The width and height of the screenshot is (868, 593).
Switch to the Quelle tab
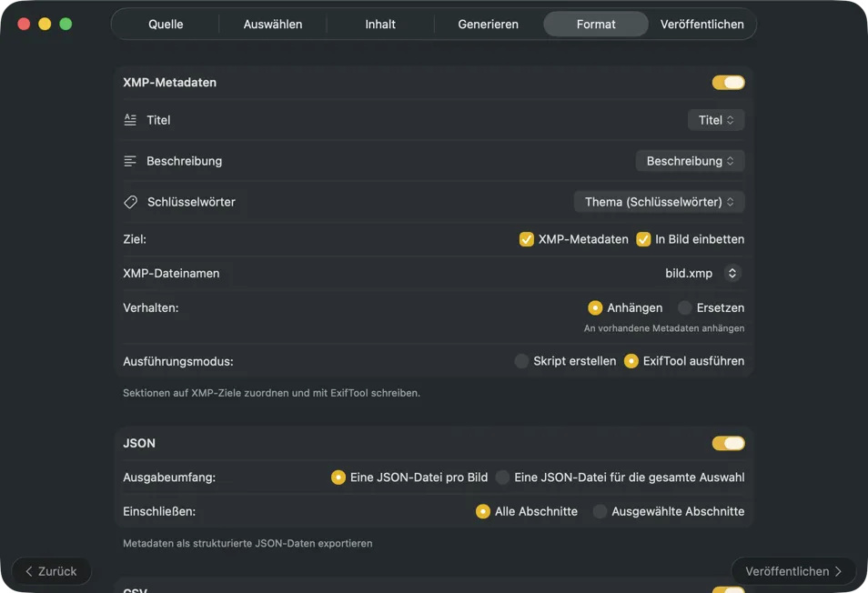pos(166,25)
